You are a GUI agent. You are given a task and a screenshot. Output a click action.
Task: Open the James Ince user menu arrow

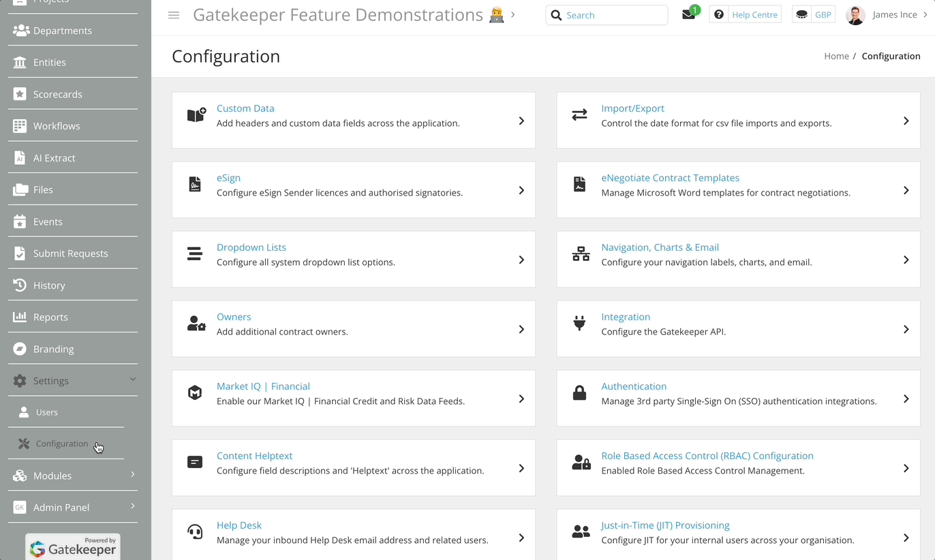click(925, 15)
